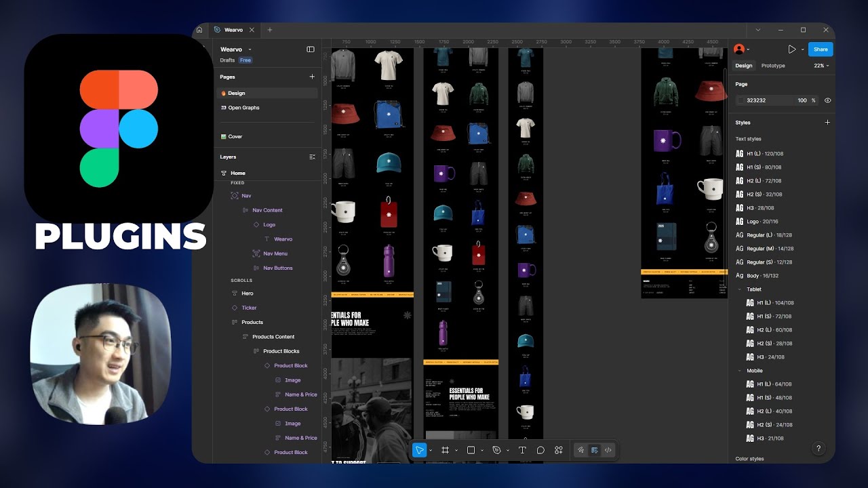Click the user avatar icon
The image size is (868, 488).
click(x=738, y=49)
